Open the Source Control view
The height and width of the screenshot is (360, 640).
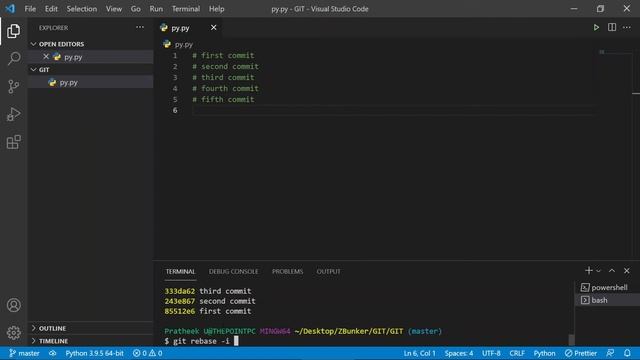(x=13, y=86)
